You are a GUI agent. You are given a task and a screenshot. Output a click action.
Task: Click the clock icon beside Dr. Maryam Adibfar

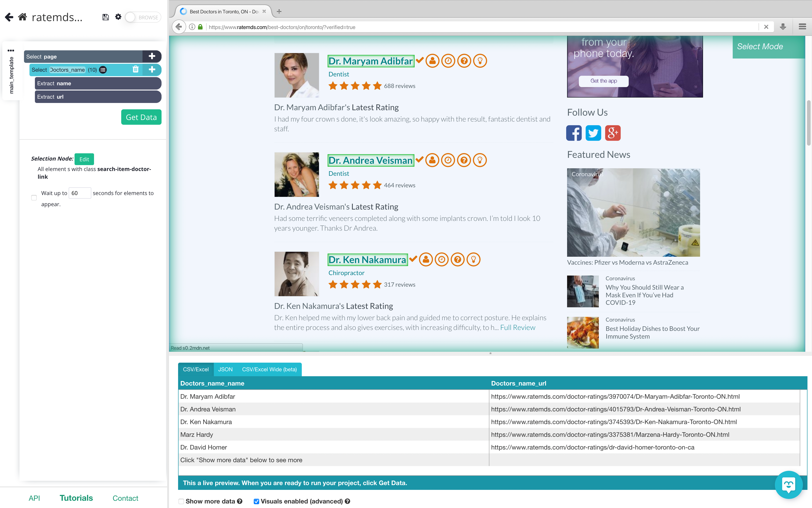click(x=448, y=61)
